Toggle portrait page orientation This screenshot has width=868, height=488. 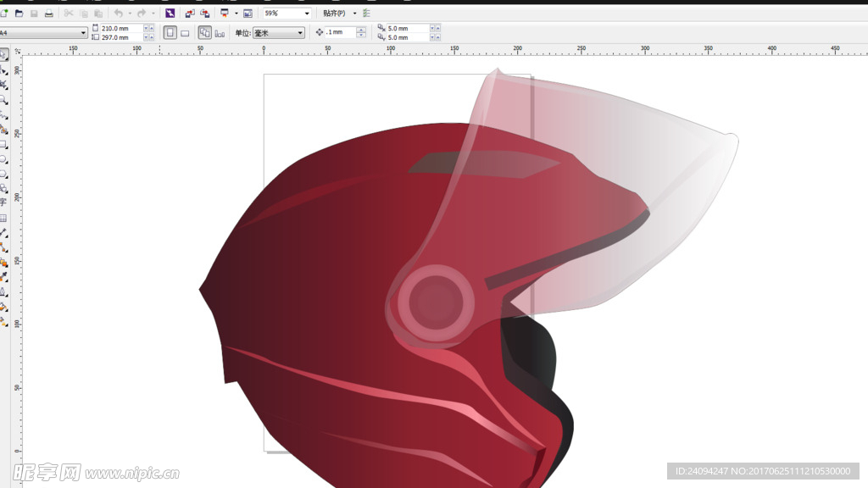[170, 32]
